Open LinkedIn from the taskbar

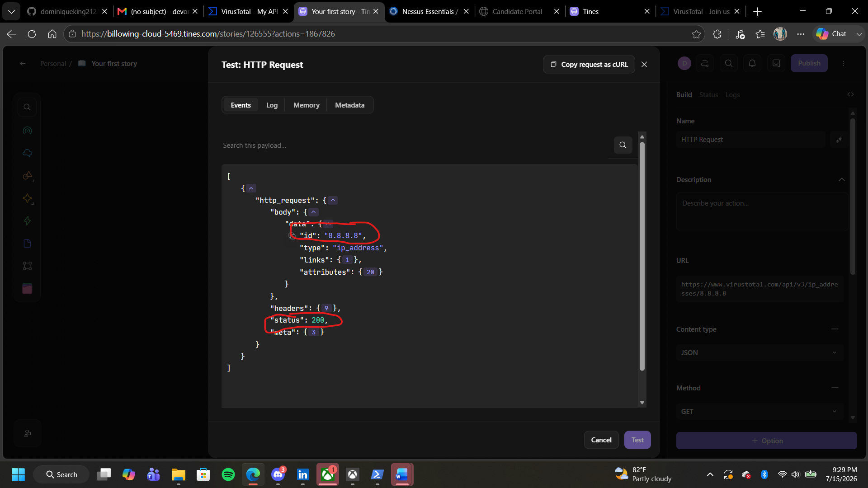[x=302, y=474]
